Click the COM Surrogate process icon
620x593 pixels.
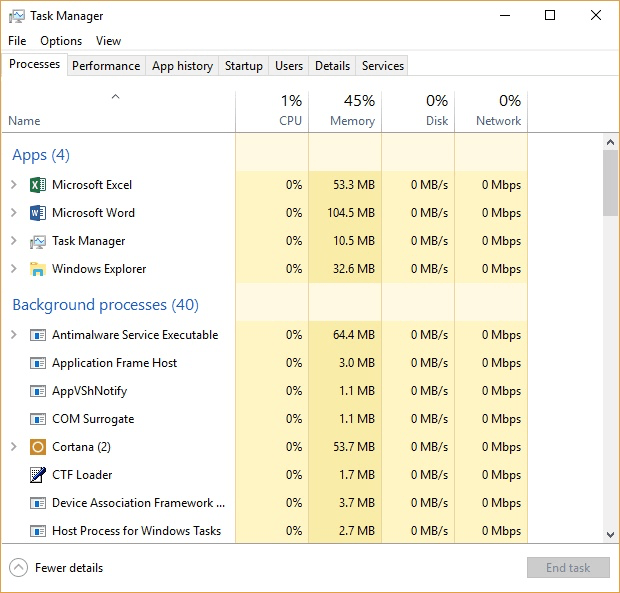(x=38, y=419)
